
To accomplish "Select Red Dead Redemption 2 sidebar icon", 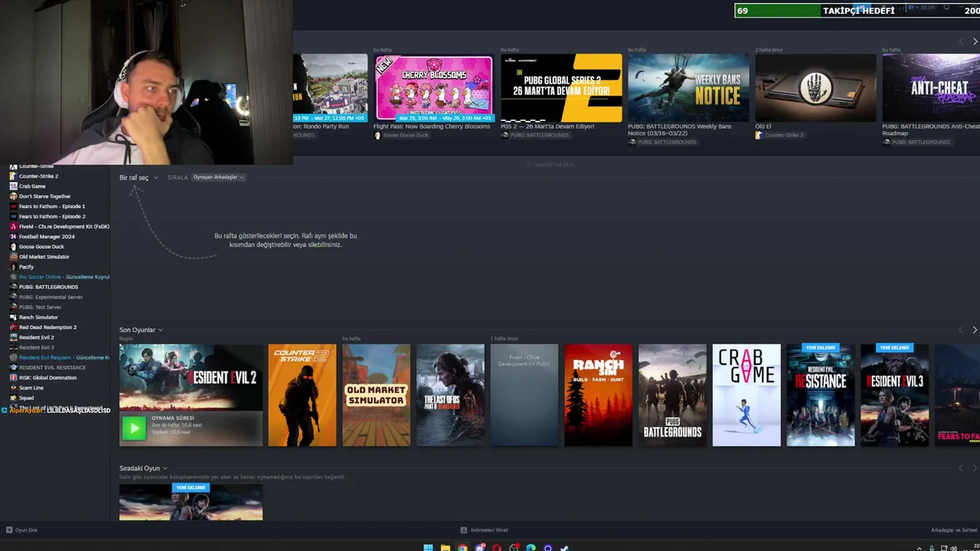I will point(13,327).
